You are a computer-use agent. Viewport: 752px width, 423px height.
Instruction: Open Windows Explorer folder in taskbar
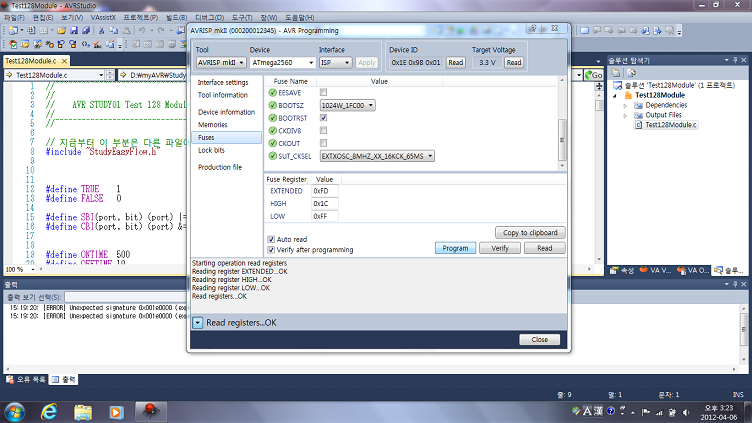(x=82, y=411)
